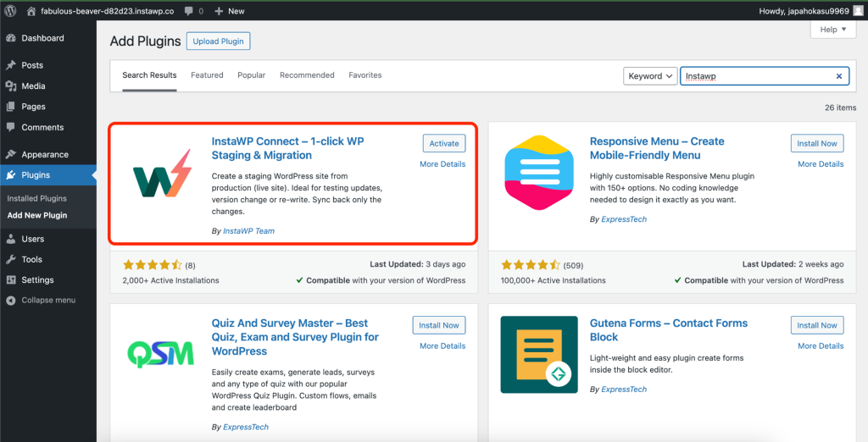Image resolution: width=868 pixels, height=442 pixels.
Task: Open Installed Plugins submenu item
Action: (36, 199)
